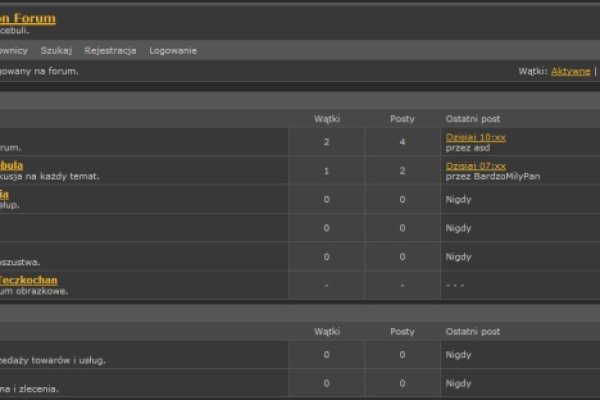This screenshot has width=600, height=400.
Task: Click the Posty column header in first table
Action: (x=402, y=119)
